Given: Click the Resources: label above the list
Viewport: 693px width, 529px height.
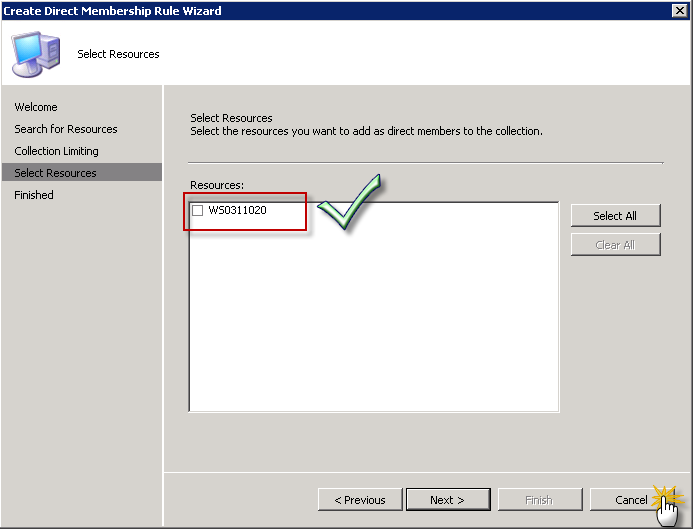Looking at the screenshot, I should pyautogui.click(x=217, y=185).
